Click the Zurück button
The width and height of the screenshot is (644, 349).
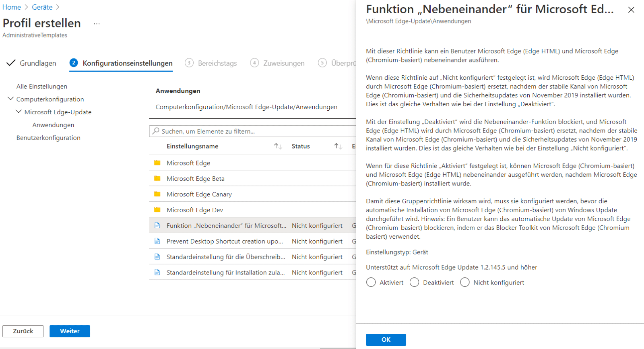[23, 331]
